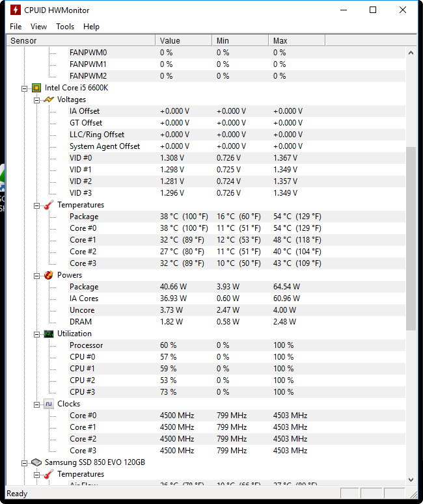
Task: Click the Voltages lightning icon
Action: click(x=49, y=99)
